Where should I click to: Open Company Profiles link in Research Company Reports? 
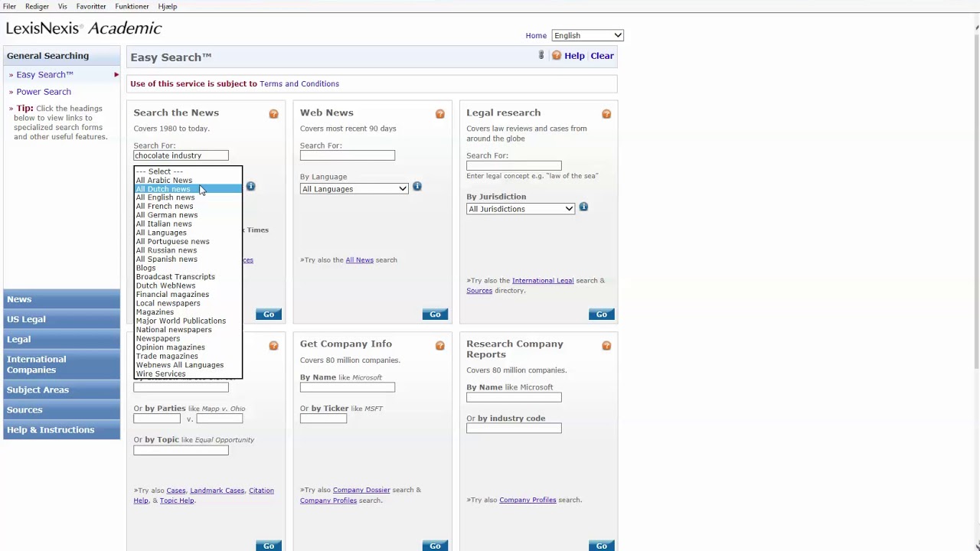(x=528, y=500)
